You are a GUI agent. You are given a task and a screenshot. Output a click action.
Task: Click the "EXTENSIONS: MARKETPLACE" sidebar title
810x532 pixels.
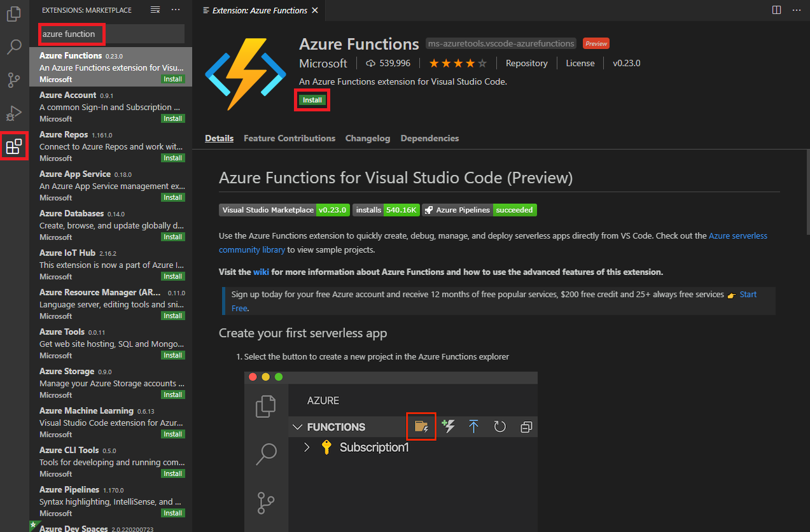point(87,10)
